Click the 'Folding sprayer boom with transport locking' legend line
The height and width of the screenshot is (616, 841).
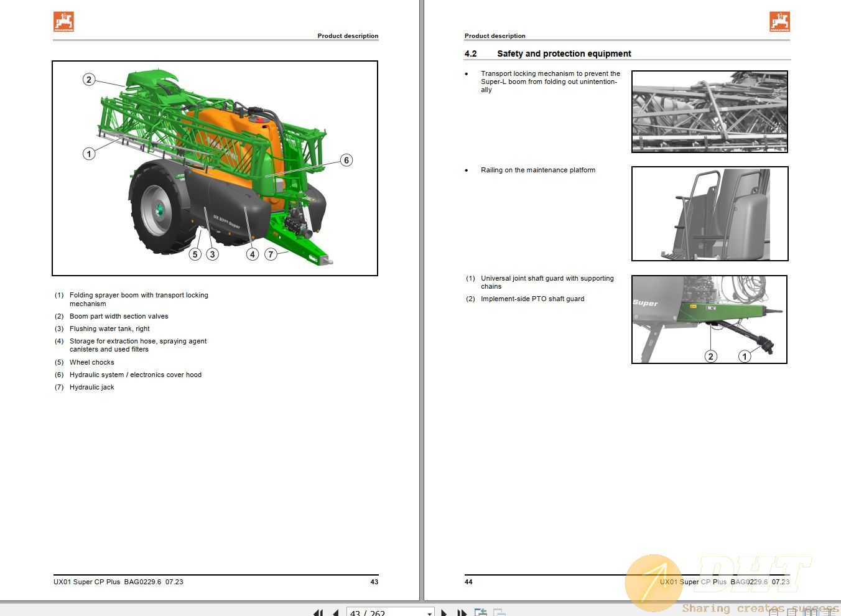pos(139,295)
